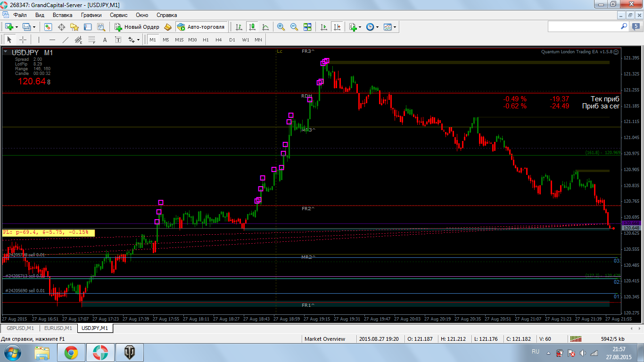Select the trendline drawing tool
This screenshot has width=644, height=362.
(x=65, y=40)
